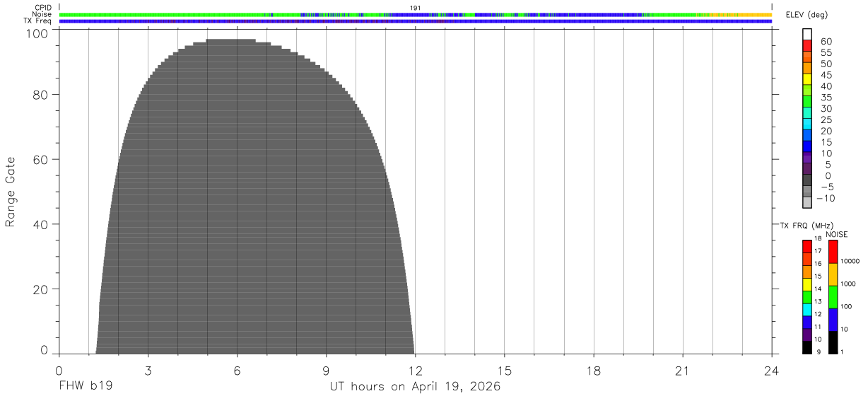Select the yellow swatch in the ELEV color bar

click(x=807, y=79)
